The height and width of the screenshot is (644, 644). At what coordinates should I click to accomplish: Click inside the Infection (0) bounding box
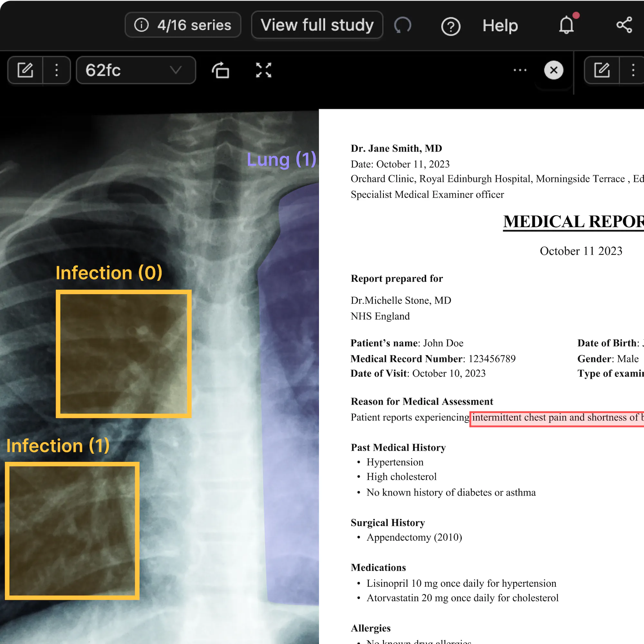pos(124,354)
